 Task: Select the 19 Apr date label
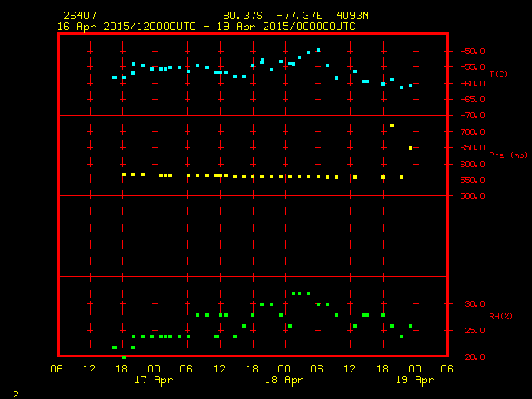[413, 380]
